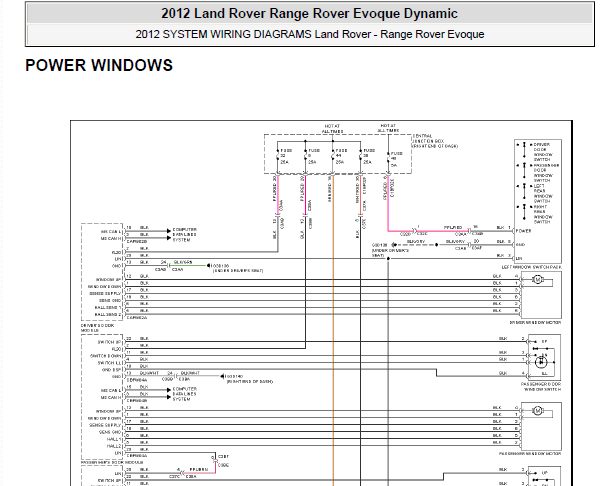The height and width of the screenshot is (486, 601).
Task: Click the passenger window motor symbol
Action: click(x=537, y=411)
